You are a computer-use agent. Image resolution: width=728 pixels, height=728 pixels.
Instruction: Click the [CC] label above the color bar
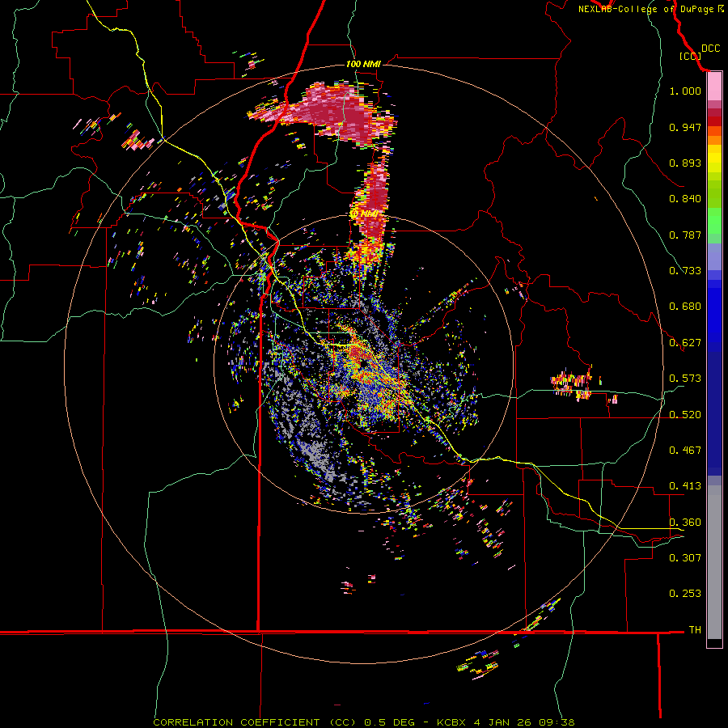[x=690, y=56]
